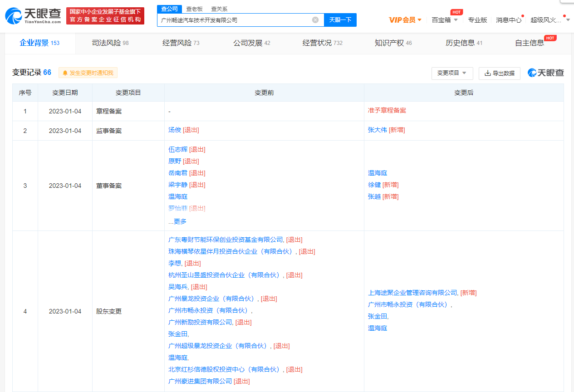
Task: Click the red national fund banner
Action: [x=105, y=16]
